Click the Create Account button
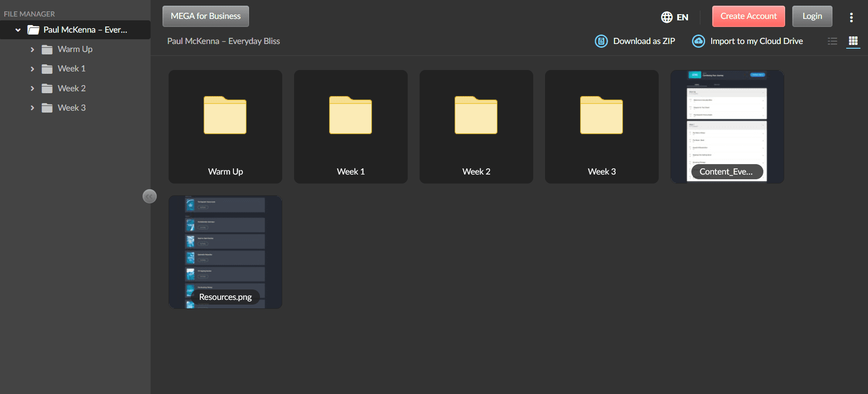 coord(749,16)
